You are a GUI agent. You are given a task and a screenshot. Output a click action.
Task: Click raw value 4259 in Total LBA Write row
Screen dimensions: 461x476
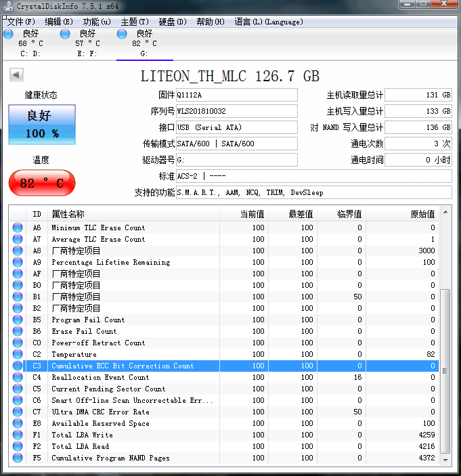[426, 435]
